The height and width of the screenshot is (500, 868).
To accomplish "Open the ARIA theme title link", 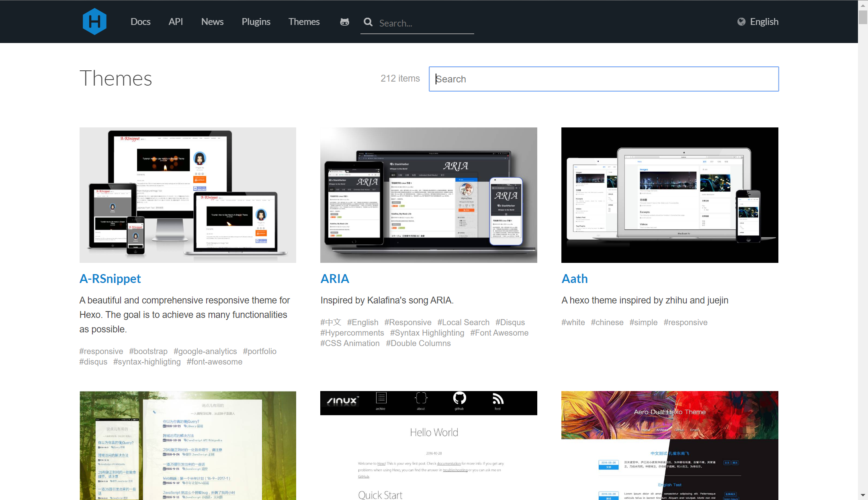I will (x=335, y=279).
